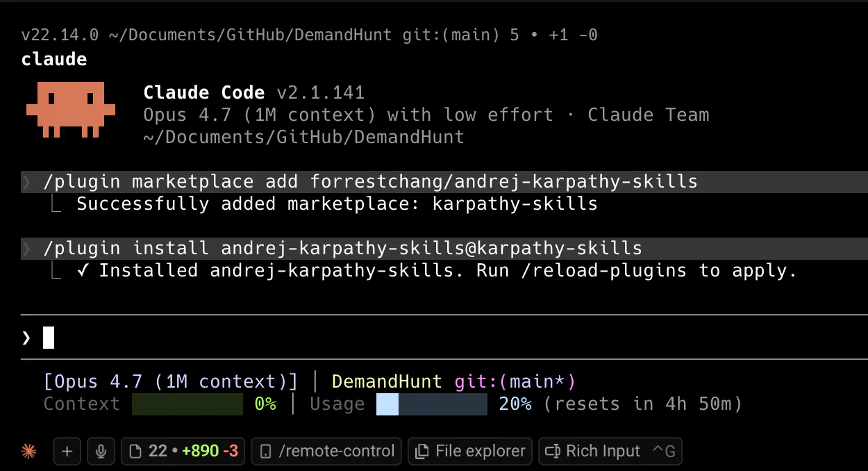868x471 pixels.
Task: Click 'Claude Code v2.1.141' version text
Action: [253, 92]
